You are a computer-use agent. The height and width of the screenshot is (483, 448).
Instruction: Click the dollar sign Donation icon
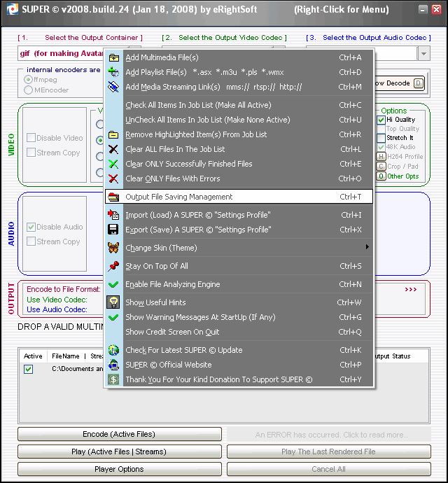click(113, 379)
